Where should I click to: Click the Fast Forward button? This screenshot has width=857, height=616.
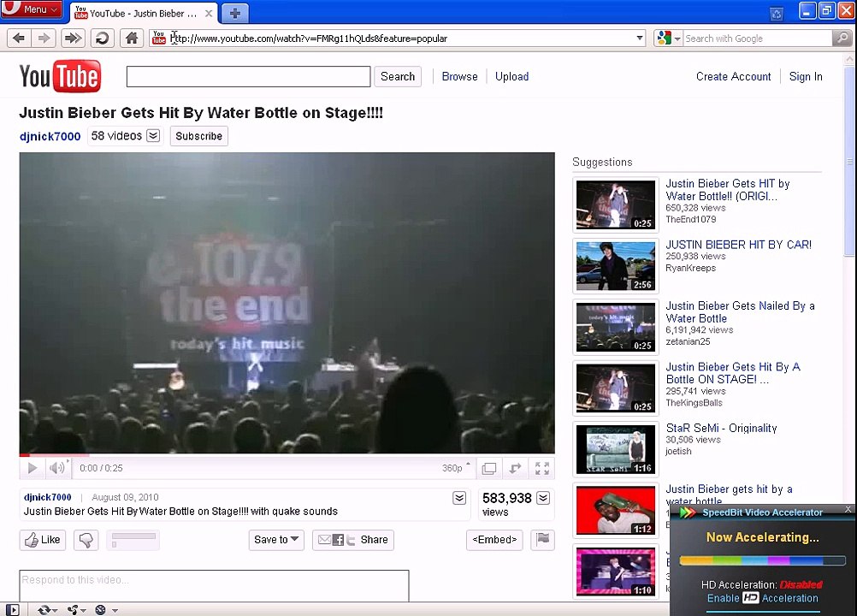point(72,38)
